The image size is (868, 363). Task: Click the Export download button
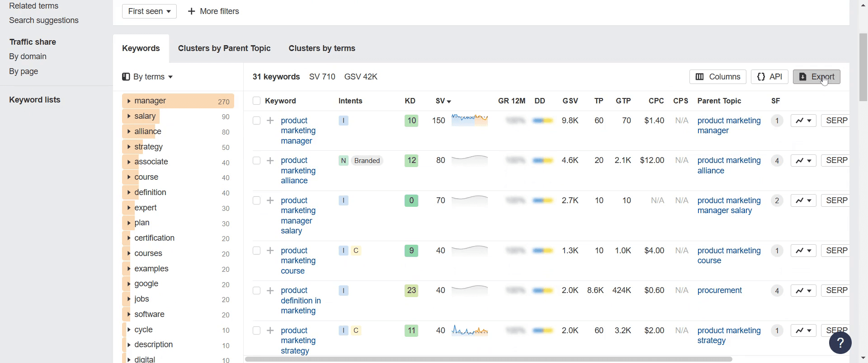click(x=816, y=77)
